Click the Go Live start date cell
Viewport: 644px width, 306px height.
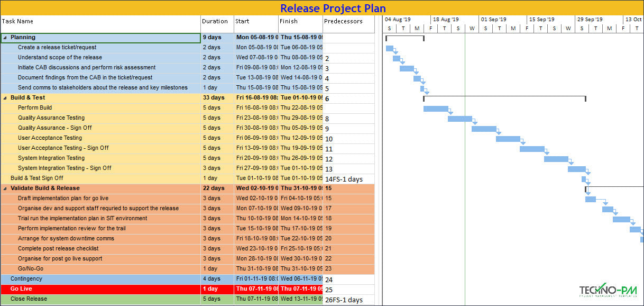click(255, 289)
